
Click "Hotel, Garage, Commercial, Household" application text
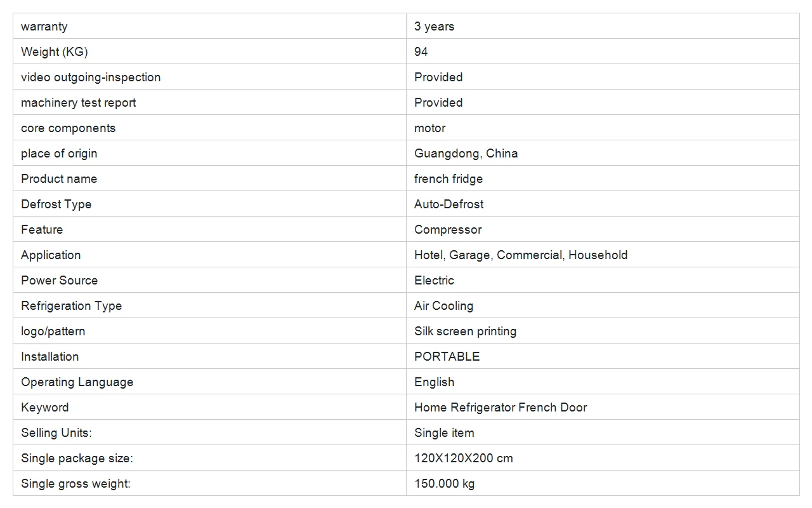tap(521, 255)
